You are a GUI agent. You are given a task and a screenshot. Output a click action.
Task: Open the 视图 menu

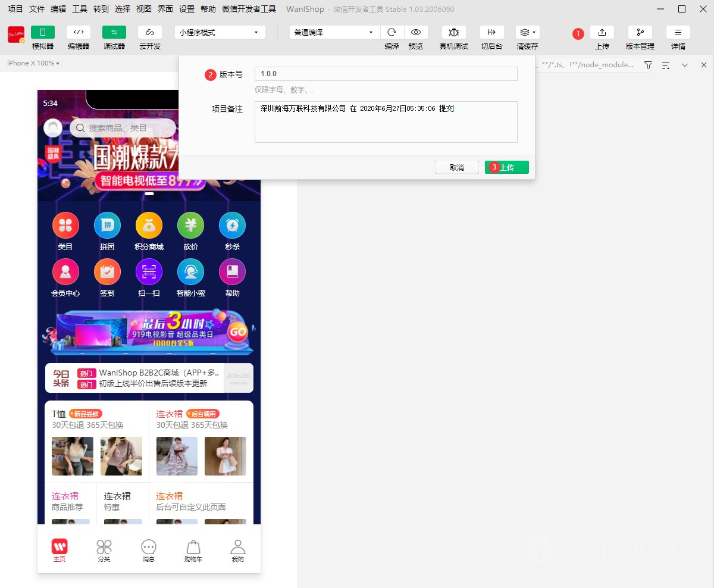pyautogui.click(x=144, y=9)
